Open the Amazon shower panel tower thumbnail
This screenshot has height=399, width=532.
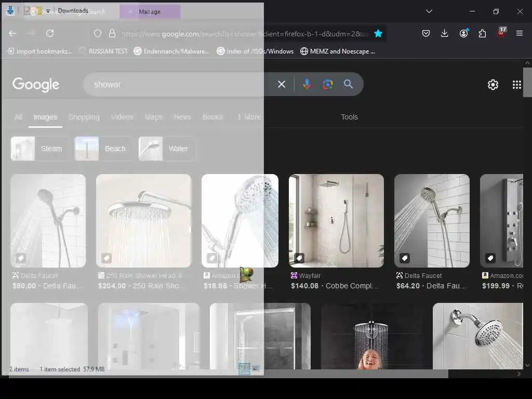coord(501,220)
